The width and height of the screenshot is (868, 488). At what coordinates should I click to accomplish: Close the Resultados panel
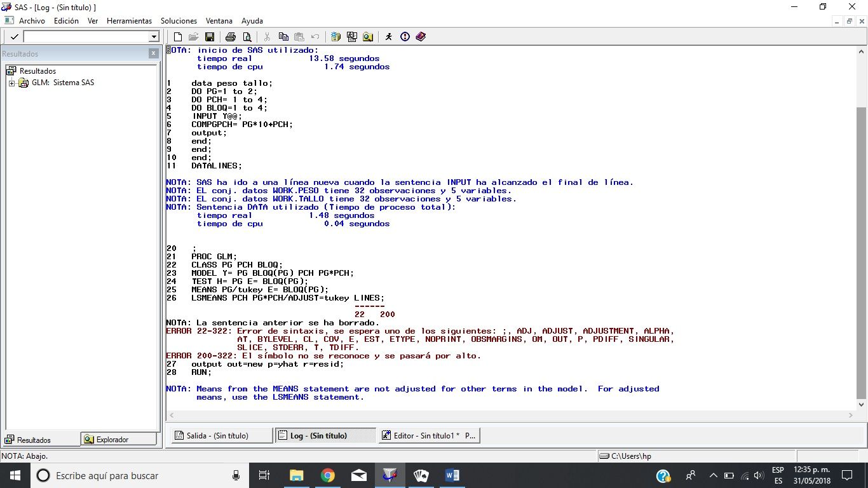pyautogui.click(x=153, y=54)
